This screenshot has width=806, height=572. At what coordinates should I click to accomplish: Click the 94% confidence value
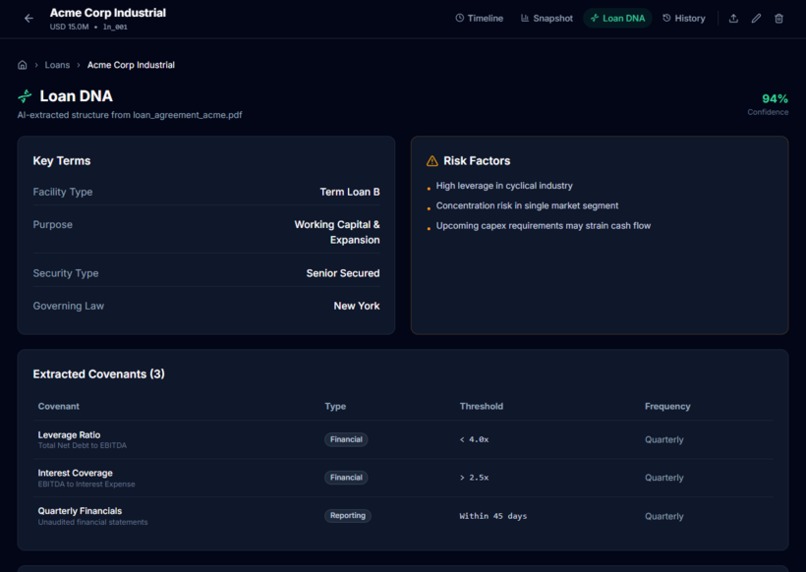click(775, 99)
